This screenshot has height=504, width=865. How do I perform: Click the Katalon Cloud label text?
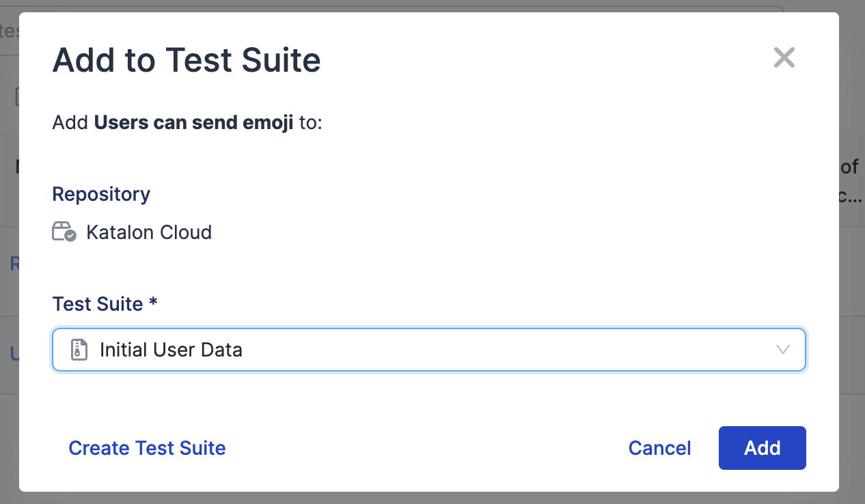pos(149,232)
